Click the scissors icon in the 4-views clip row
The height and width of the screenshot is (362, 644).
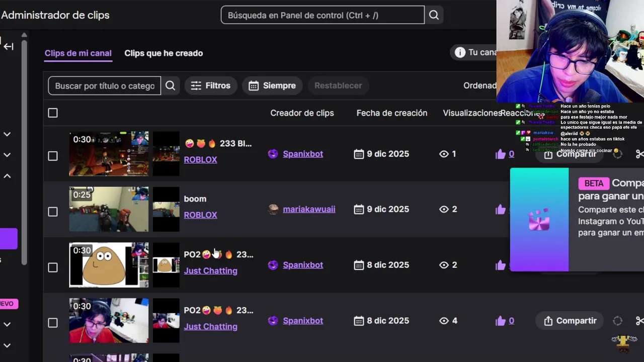639,321
